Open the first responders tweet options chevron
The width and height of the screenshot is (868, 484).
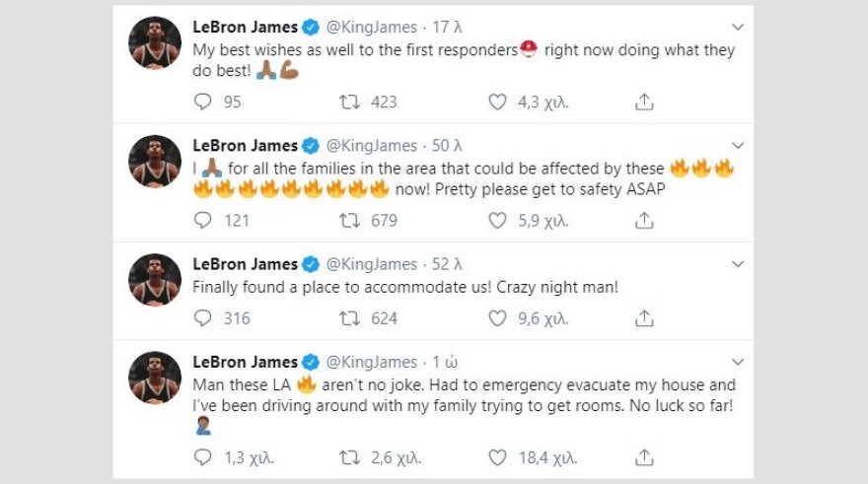[x=738, y=27]
